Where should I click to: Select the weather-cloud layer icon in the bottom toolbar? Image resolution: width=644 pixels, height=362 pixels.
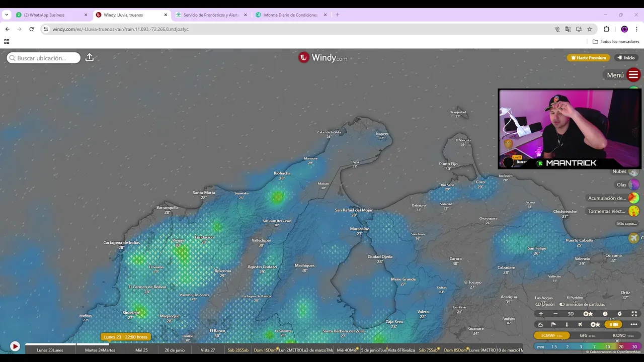pos(540,324)
